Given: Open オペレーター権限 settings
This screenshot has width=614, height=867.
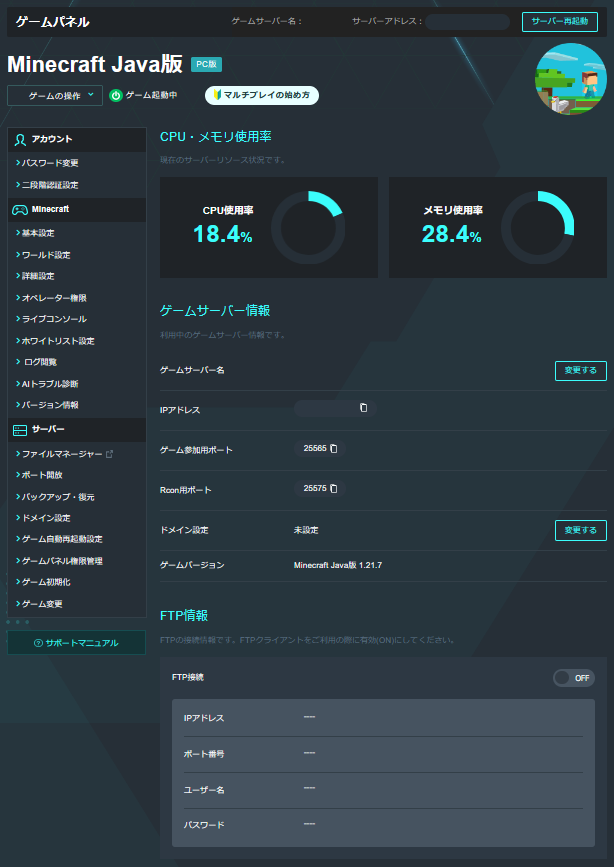Looking at the screenshot, I should (x=54, y=298).
